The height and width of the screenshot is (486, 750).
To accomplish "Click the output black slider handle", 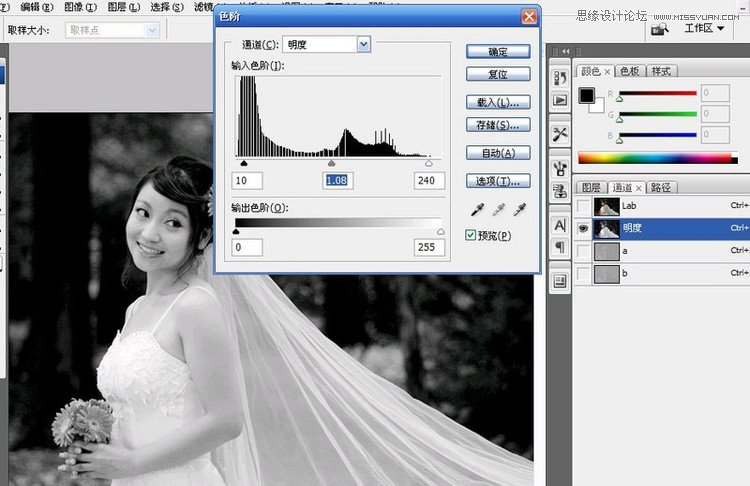I will [x=235, y=232].
